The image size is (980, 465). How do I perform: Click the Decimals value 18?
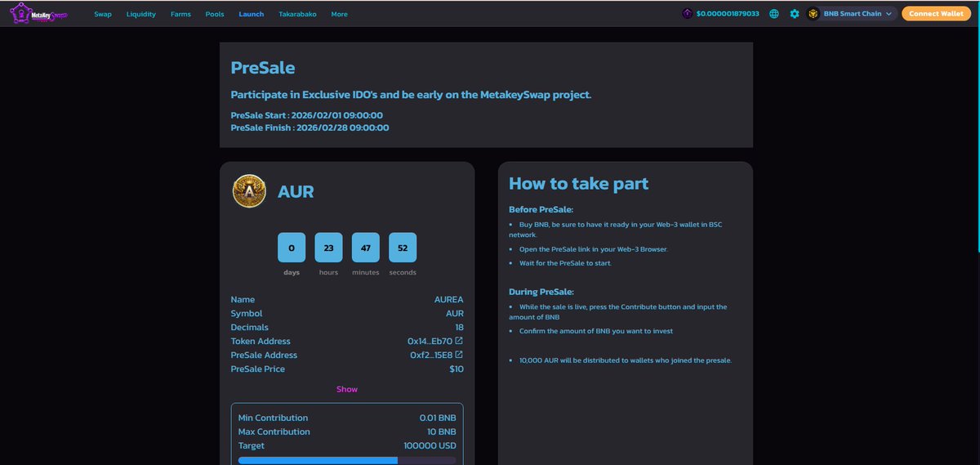point(460,327)
